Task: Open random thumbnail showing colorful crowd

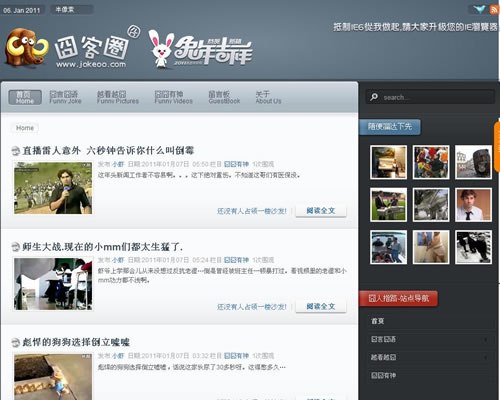Action: 431,162
